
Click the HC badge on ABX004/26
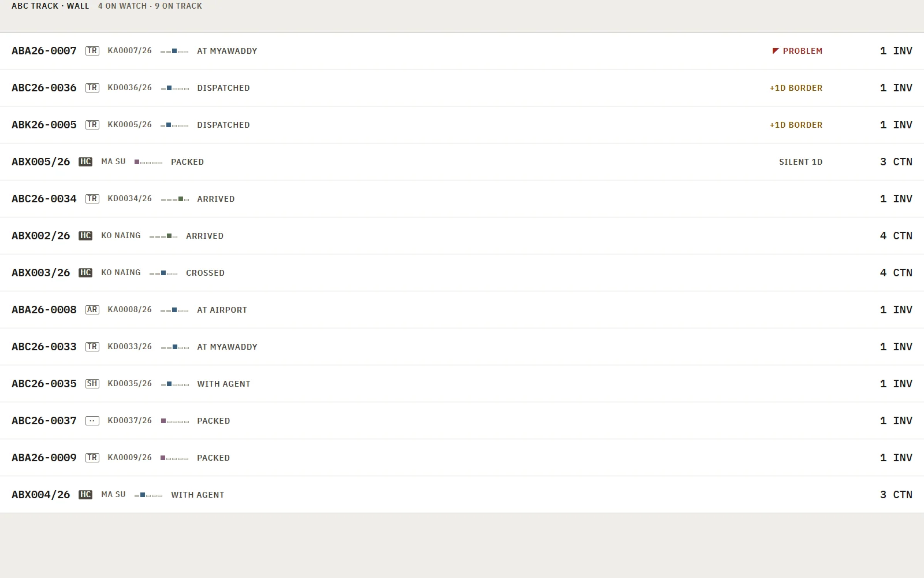(x=85, y=495)
